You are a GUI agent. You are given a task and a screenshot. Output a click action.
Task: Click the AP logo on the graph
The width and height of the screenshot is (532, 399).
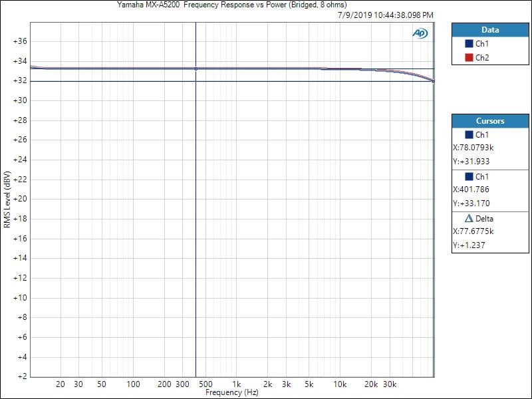point(420,33)
